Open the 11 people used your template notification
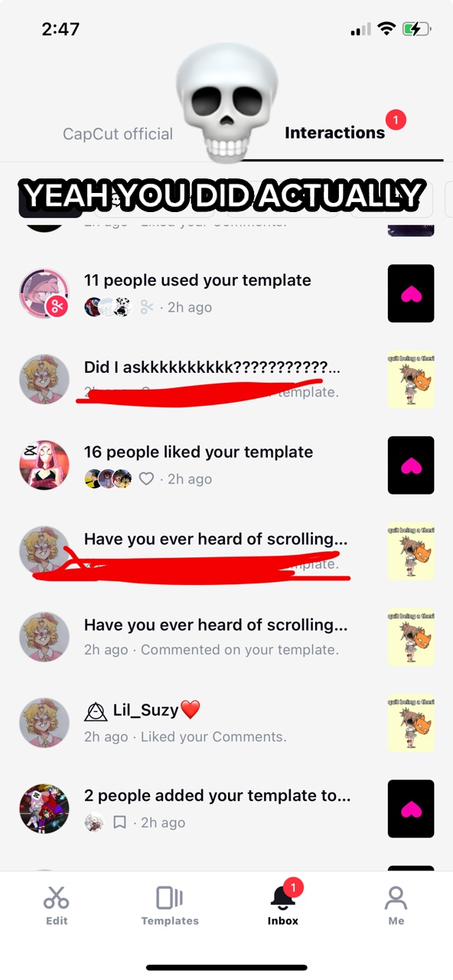Viewport: 453px width, 980px height. click(x=226, y=292)
